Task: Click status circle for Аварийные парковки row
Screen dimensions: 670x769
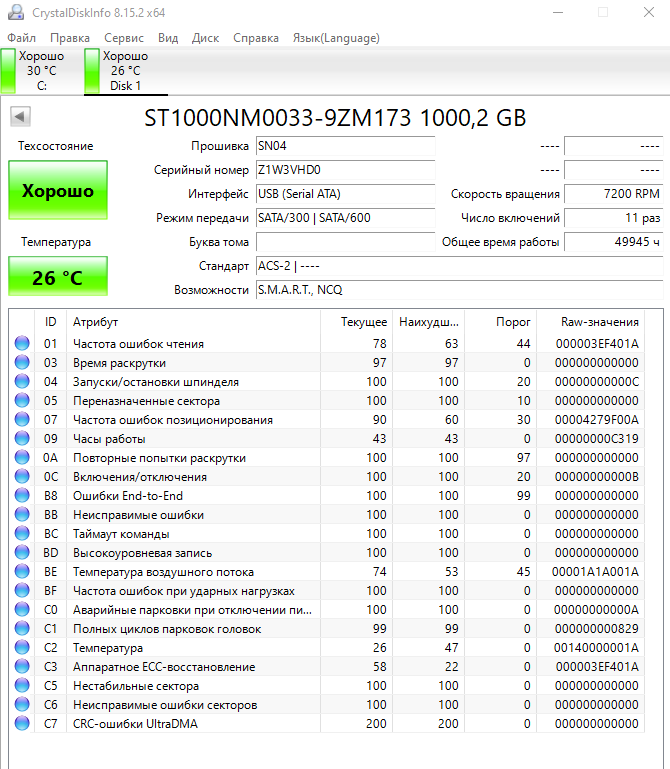Action: pyautogui.click(x=22, y=609)
